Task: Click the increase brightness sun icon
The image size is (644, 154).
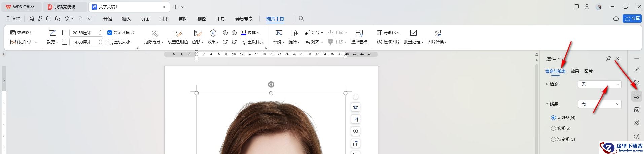Action: coord(225,42)
